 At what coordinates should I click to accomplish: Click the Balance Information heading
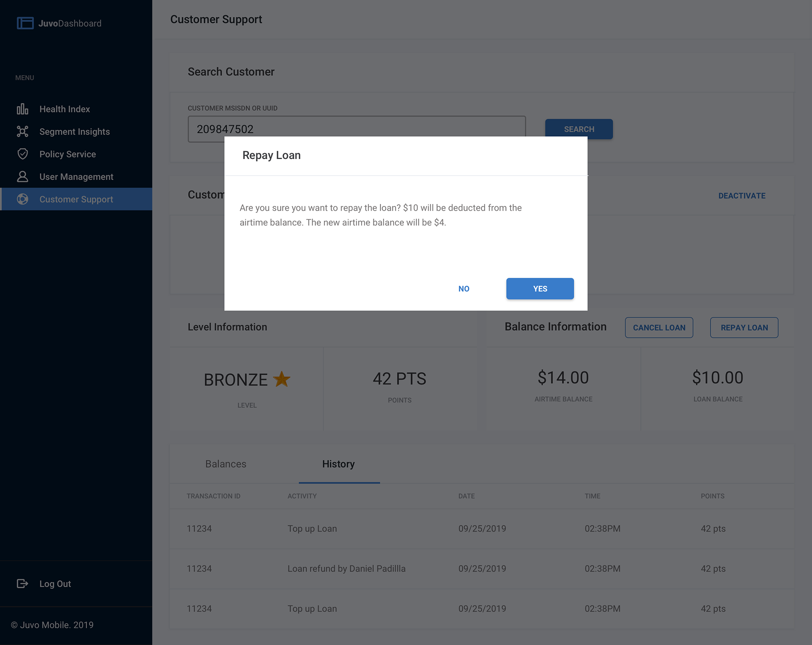(x=555, y=327)
